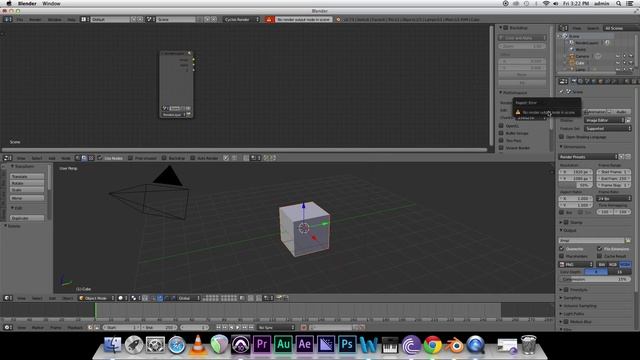Image resolution: width=640 pixels, height=360 pixels.
Task: Open the Add menu in node editor header
Action: tap(52, 158)
